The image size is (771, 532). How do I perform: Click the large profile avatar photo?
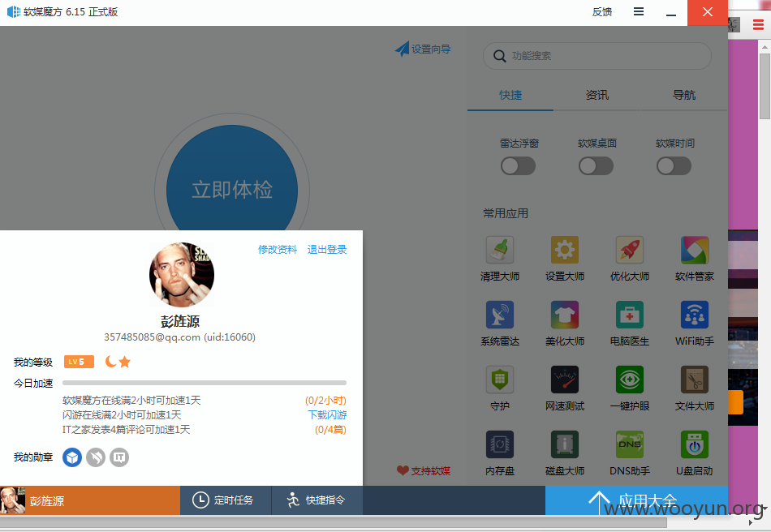[182, 275]
